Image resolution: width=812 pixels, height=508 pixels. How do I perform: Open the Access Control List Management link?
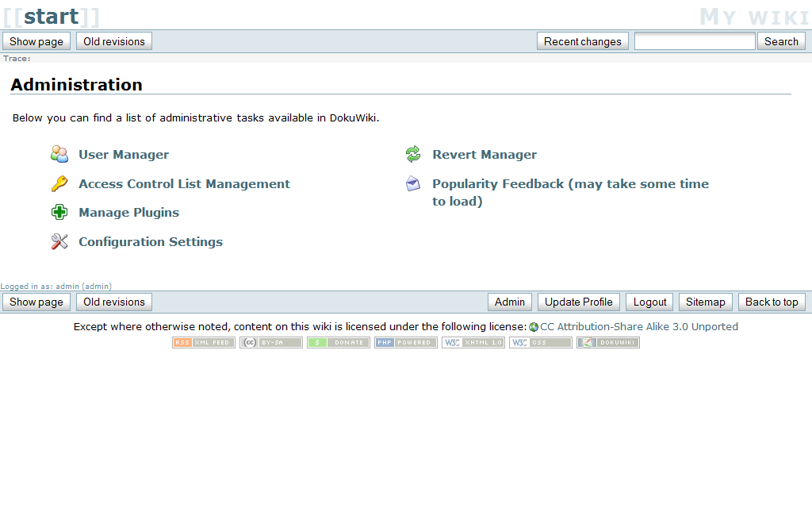coord(184,183)
